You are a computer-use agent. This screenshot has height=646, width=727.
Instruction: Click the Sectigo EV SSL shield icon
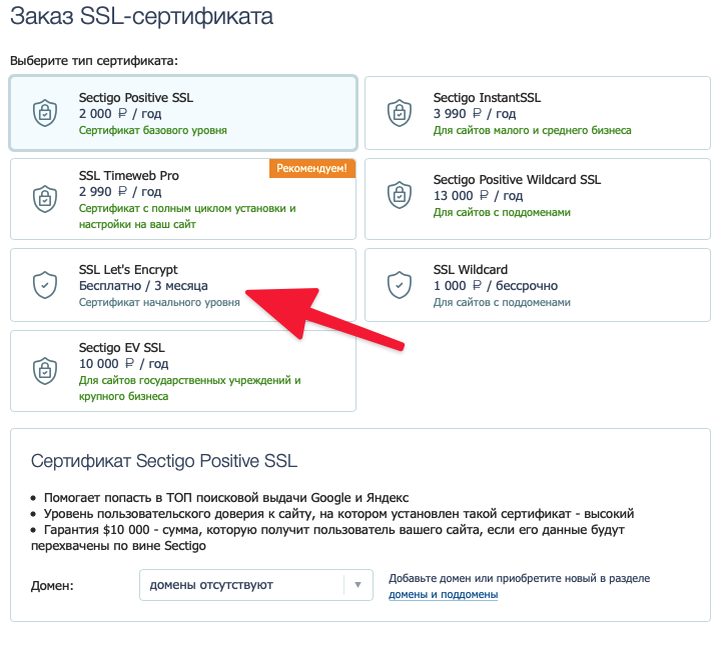point(45,371)
